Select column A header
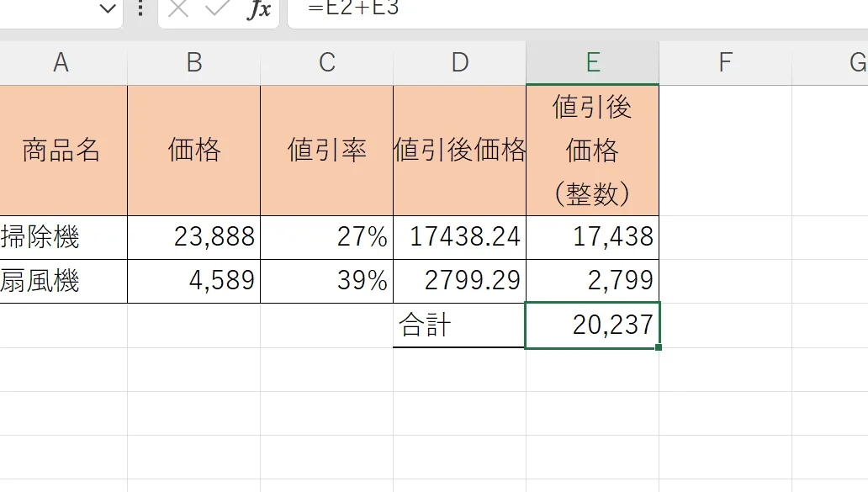Viewport: 868px width, 492px height. [61, 63]
